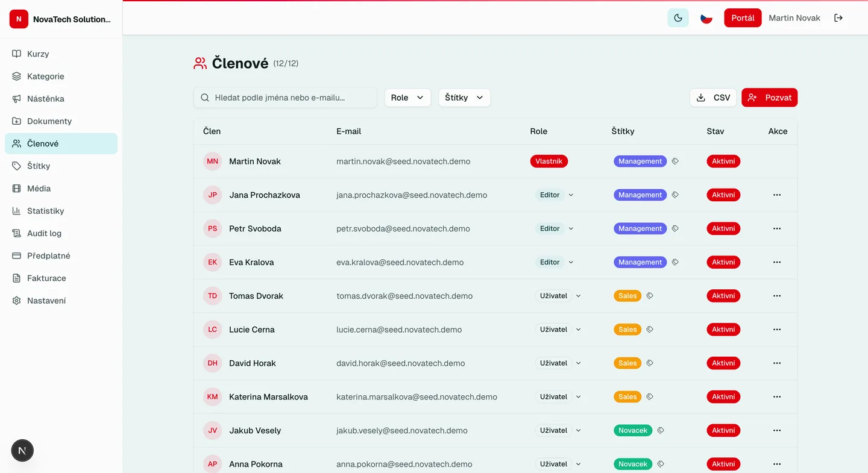Click the Next.js round badge at bottom left
Screen dimensions: 868x473
[x=22, y=450]
